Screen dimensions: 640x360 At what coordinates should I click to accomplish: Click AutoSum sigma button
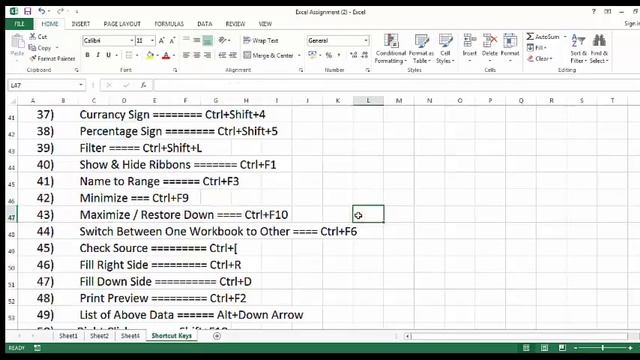tap(542, 37)
